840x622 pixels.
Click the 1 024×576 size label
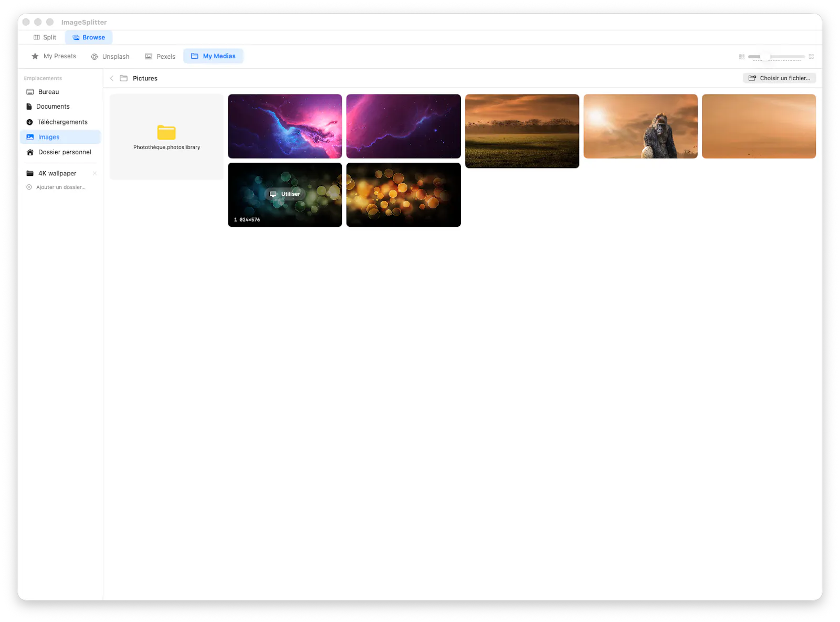(x=247, y=219)
